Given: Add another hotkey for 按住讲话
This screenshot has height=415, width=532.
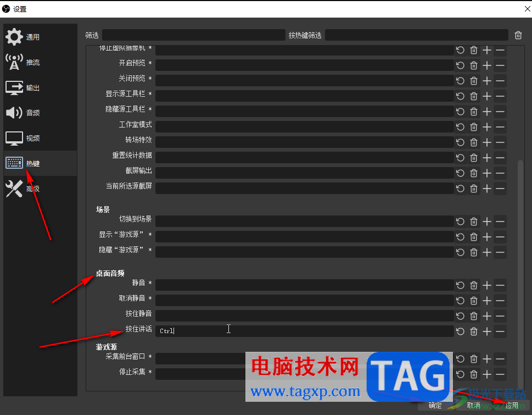Looking at the screenshot, I should pos(487,331).
